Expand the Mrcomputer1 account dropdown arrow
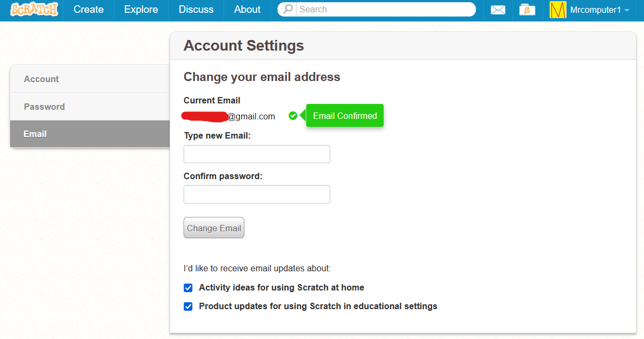The image size is (644, 339). tap(627, 11)
